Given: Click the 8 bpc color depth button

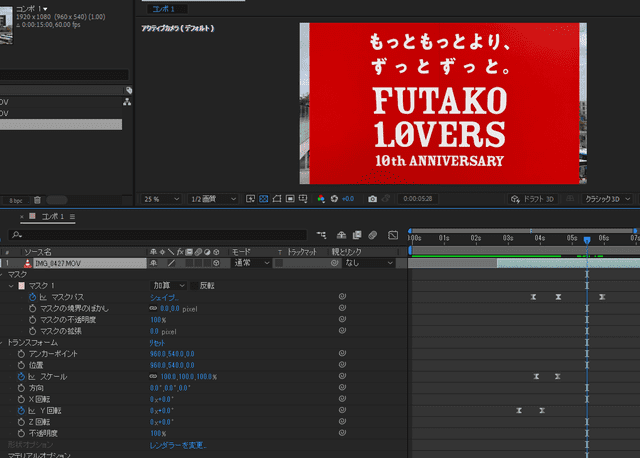Looking at the screenshot, I should click(16, 200).
